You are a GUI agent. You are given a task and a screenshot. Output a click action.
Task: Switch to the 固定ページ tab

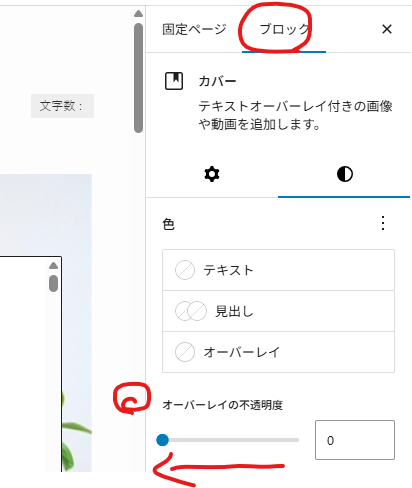tap(194, 29)
